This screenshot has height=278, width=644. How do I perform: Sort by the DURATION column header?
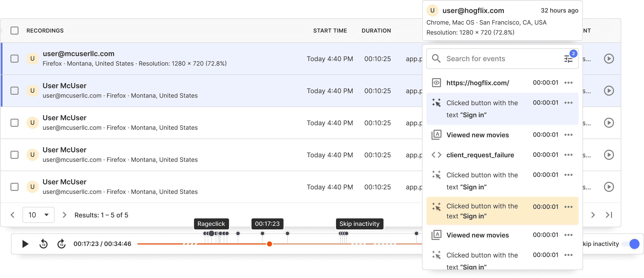point(376,31)
